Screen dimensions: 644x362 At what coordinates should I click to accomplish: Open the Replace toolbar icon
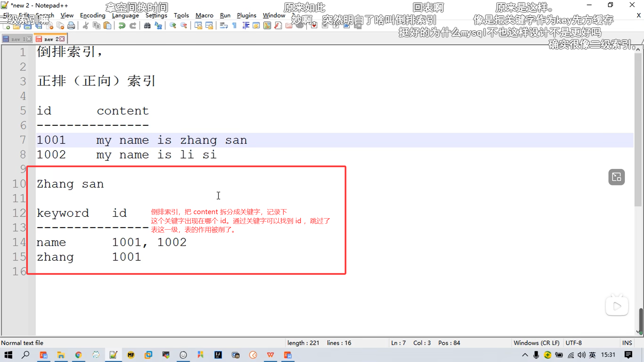pos(158,25)
